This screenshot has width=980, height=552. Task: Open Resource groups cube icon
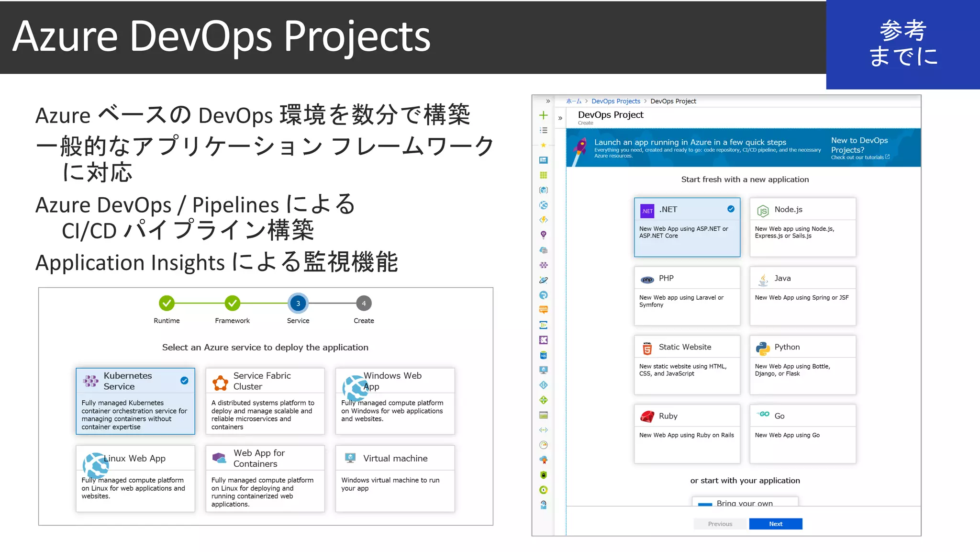point(543,190)
